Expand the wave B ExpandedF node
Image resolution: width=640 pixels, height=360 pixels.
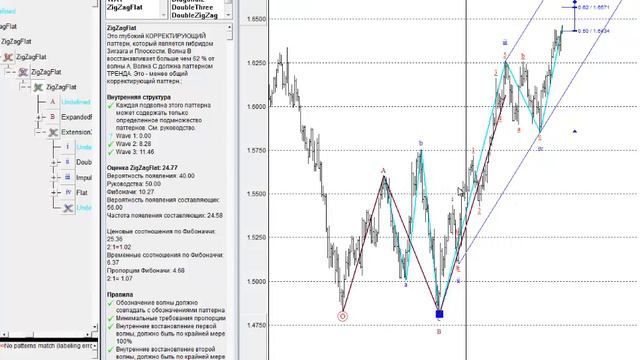[x=39, y=118]
